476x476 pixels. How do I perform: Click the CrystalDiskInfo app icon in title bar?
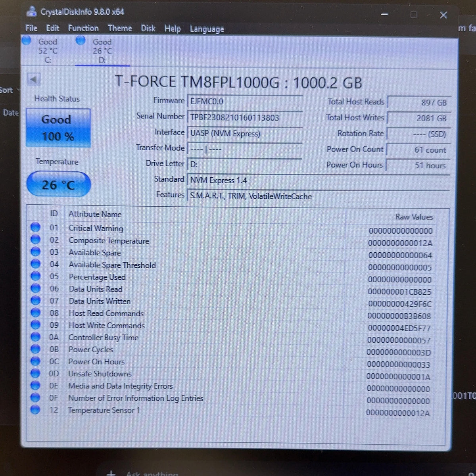tap(31, 12)
